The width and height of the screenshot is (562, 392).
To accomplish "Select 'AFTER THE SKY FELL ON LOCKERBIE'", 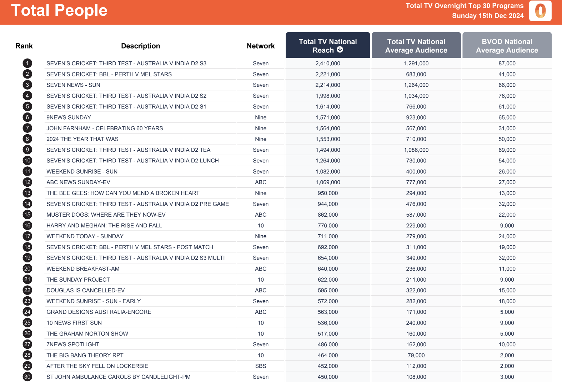I will [x=97, y=366].
